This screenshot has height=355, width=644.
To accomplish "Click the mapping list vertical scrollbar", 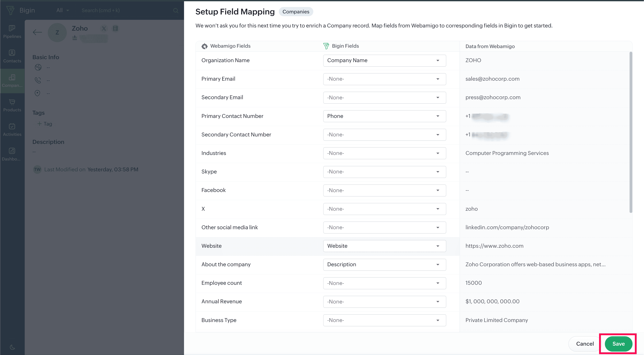I will (631, 132).
